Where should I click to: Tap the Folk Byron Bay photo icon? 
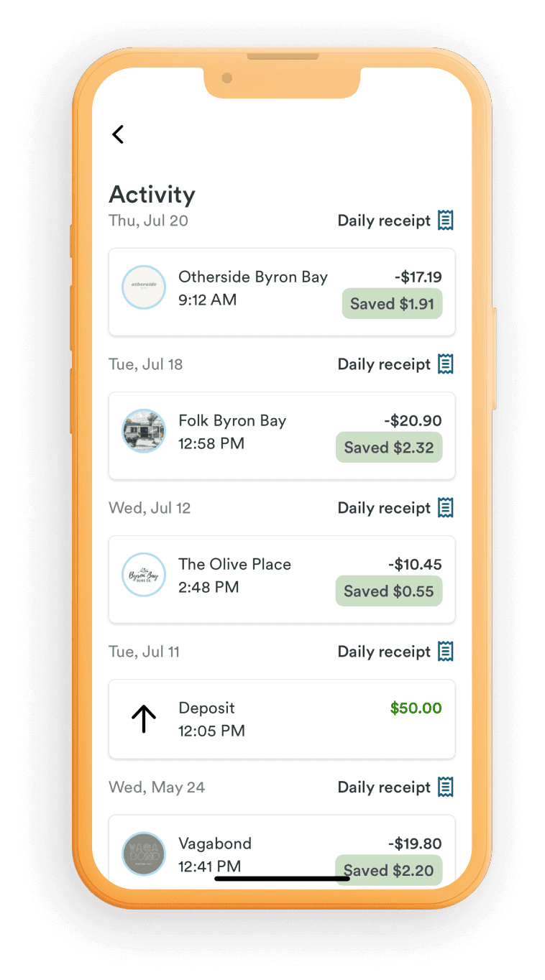144,431
